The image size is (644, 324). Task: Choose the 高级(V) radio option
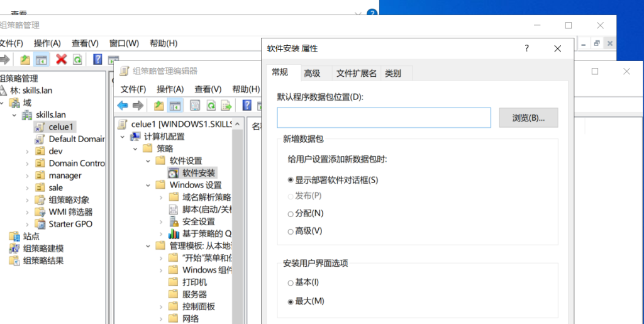tap(290, 231)
